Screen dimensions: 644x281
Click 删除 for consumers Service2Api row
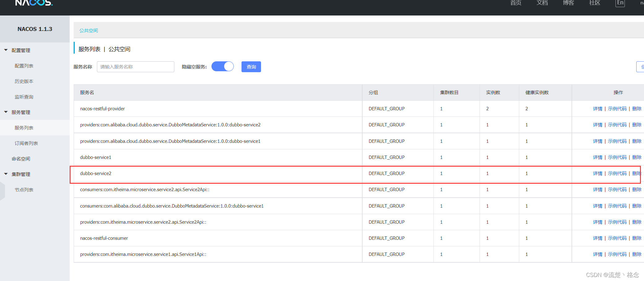tap(637, 190)
